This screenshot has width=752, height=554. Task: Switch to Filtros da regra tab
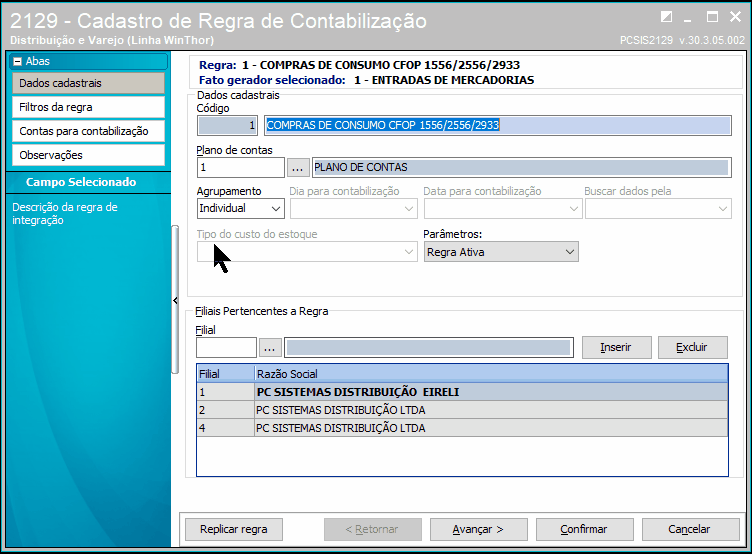[88, 107]
